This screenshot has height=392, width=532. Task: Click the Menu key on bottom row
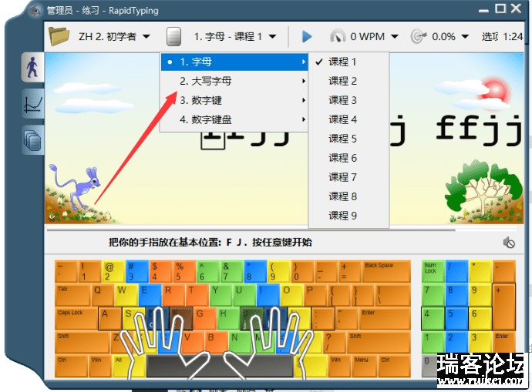tap(365, 366)
